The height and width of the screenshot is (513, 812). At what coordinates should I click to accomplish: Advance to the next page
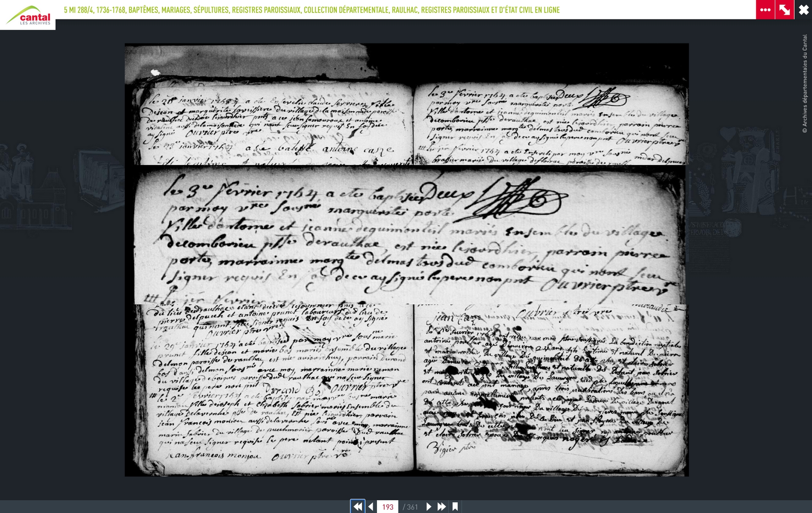(428, 506)
